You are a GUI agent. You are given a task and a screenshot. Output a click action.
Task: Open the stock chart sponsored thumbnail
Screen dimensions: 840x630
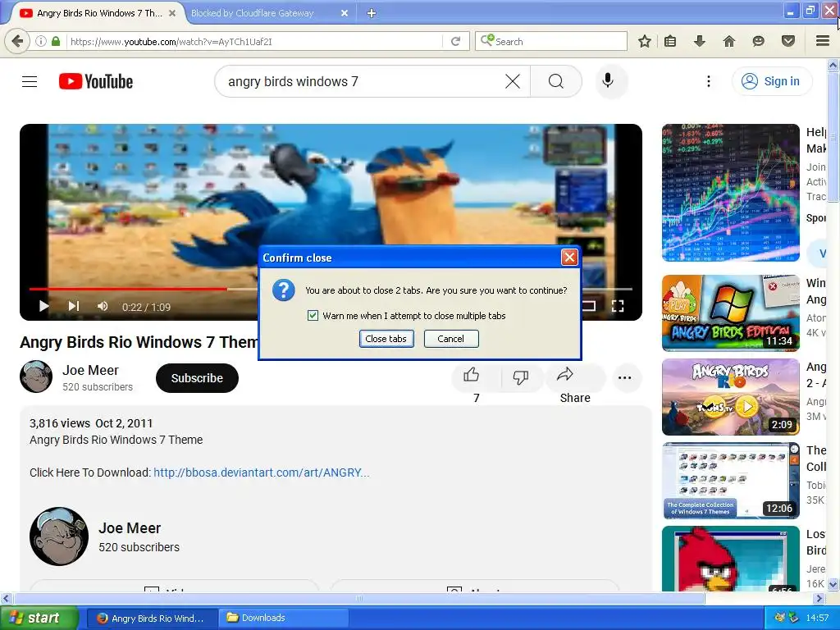click(x=731, y=193)
